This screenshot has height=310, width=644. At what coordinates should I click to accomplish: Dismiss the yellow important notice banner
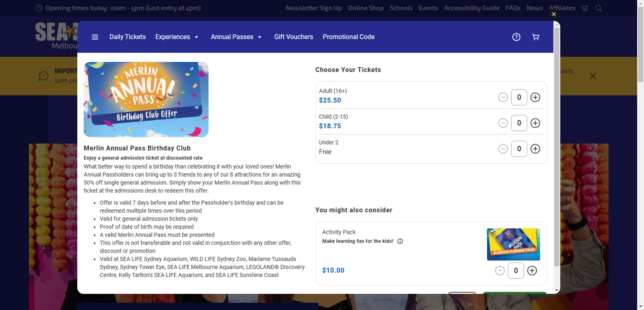pos(593,76)
